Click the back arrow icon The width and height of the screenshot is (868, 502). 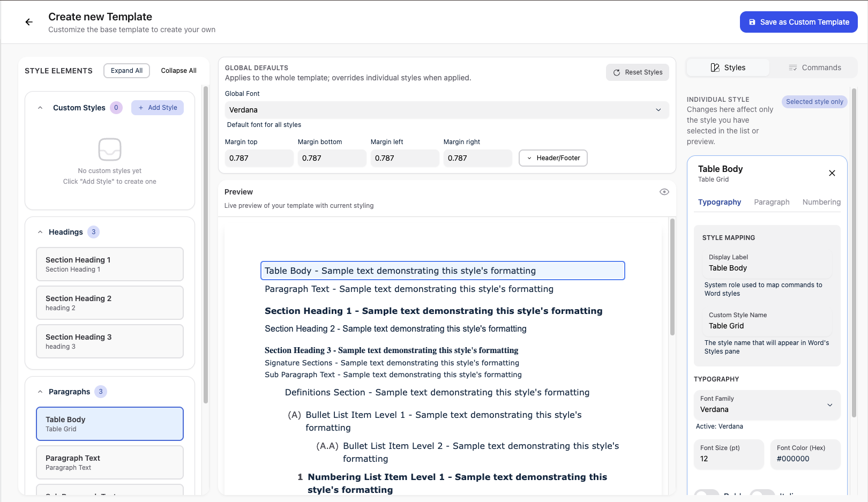tap(29, 22)
